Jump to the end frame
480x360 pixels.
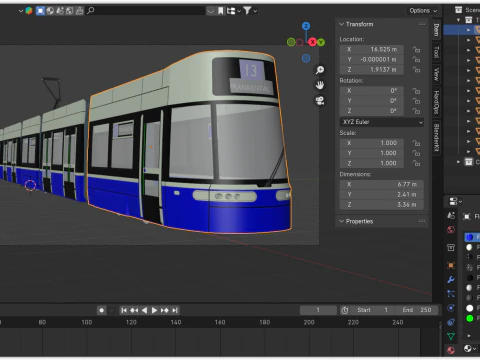tap(175, 310)
